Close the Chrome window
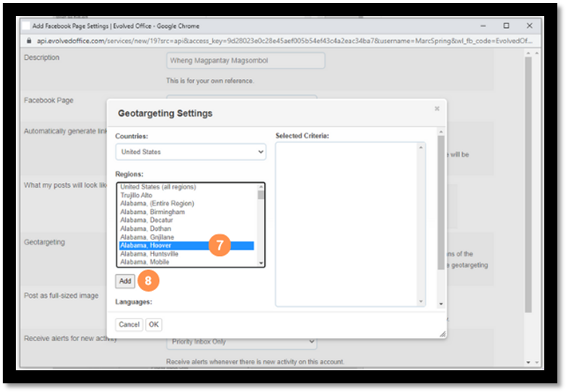The width and height of the screenshot is (566, 392). point(529,26)
